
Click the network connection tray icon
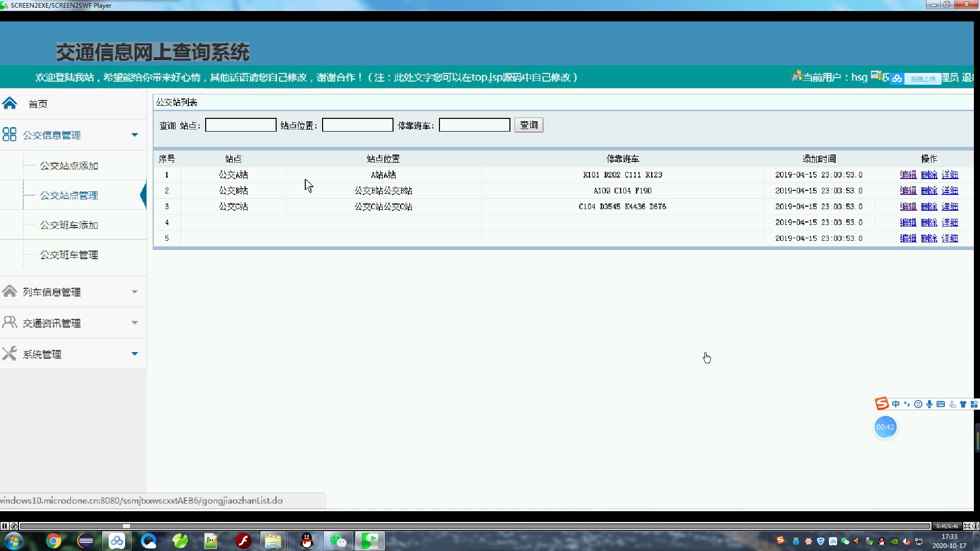tap(919, 541)
